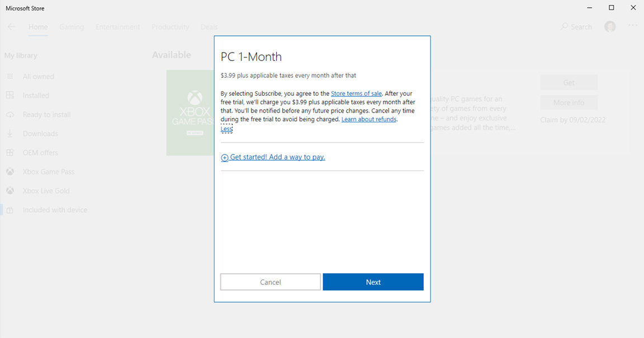Go to the Productivity tab

click(170, 27)
